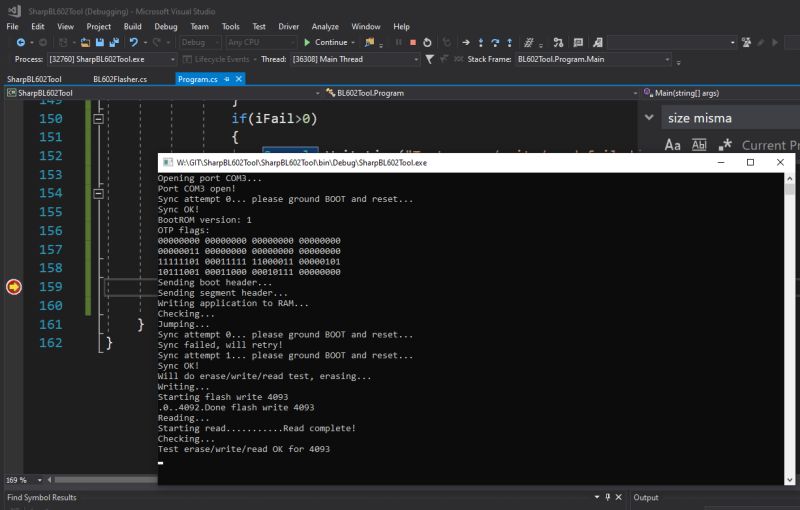Click the Visual Studio logo icon
The height and width of the screenshot is (510, 800).
[x=14, y=11]
